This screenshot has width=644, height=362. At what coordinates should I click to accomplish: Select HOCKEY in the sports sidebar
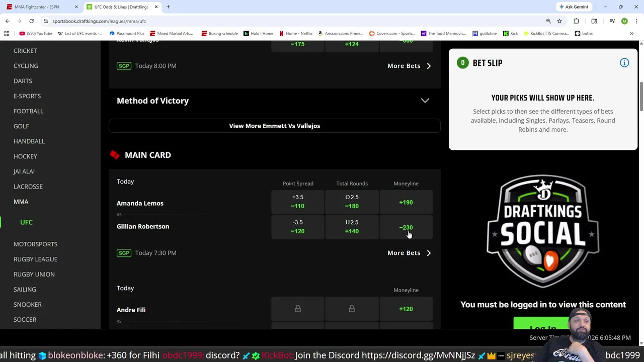click(x=25, y=156)
